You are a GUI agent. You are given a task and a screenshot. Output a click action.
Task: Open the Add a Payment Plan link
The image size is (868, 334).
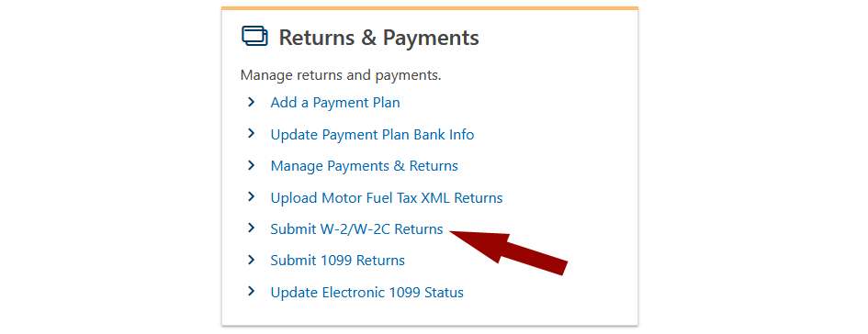335,103
